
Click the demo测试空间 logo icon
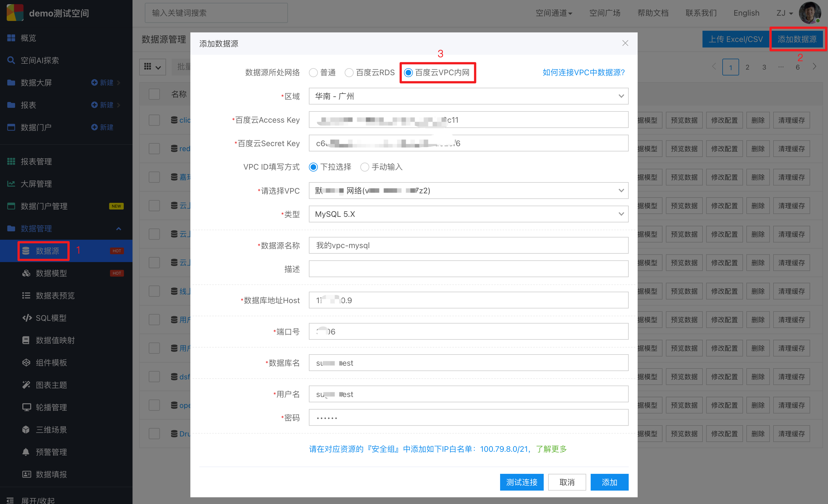coord(15,13)
